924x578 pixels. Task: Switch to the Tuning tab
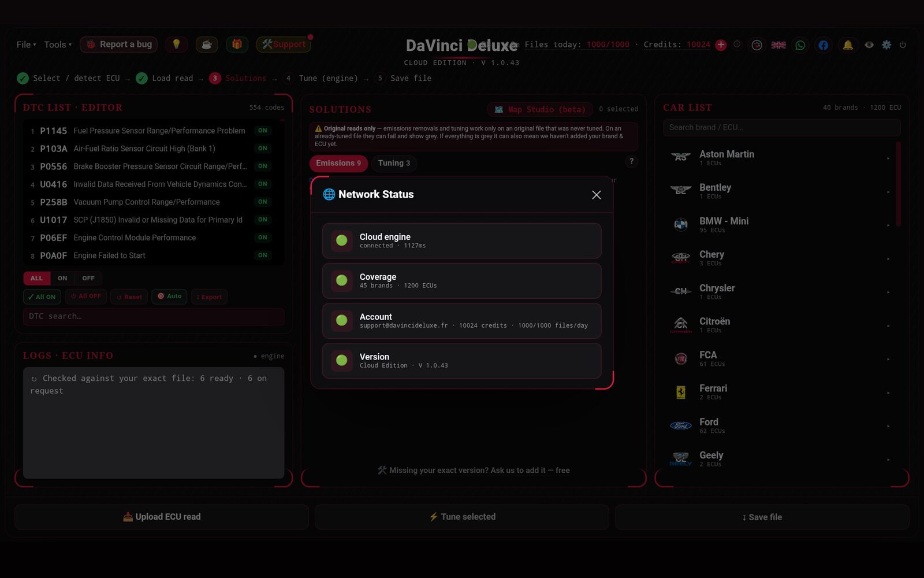pyautogui.click(x=394, y=163)
